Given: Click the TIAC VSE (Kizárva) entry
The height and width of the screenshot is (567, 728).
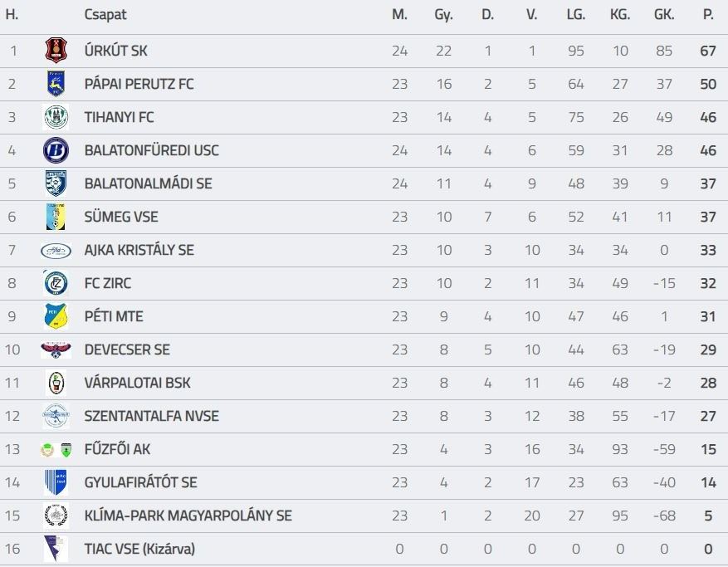Looking at the screenshot, I should pyautogui.click(x=139, y=549).
